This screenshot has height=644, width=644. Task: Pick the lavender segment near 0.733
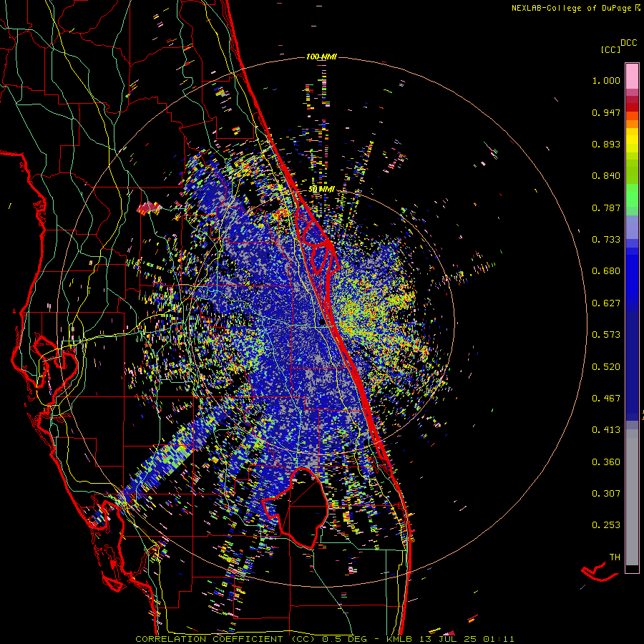[632, 228]
